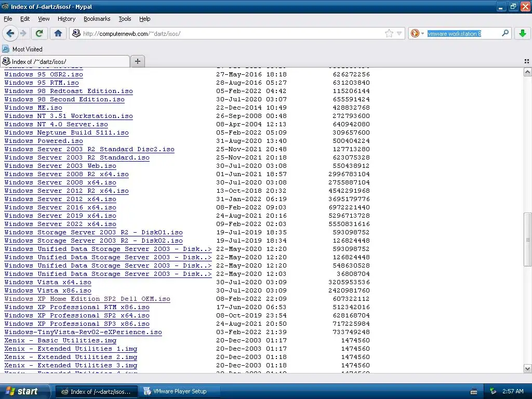Select file size 5550831616 text
The width and height of the screenshot is (532, 399).
point(349,224)
